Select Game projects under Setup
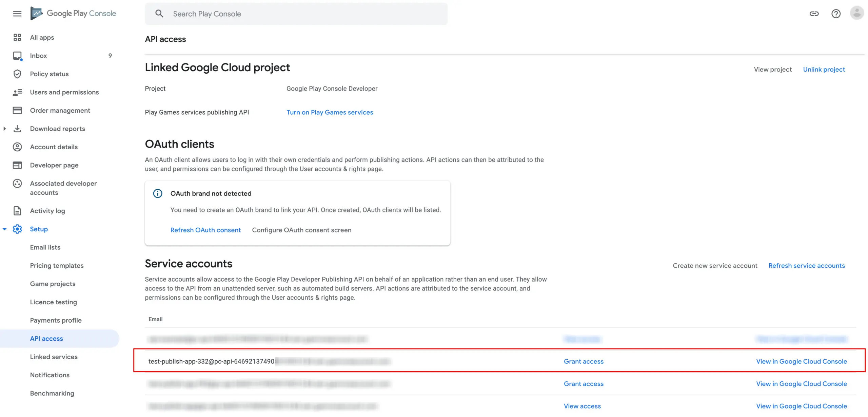The height and width of the screenshot is (417, 868). (x=53, y=284)
